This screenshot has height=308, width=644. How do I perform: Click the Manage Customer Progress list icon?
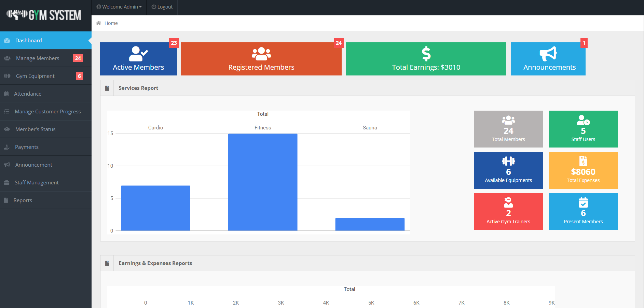[6, 112]
